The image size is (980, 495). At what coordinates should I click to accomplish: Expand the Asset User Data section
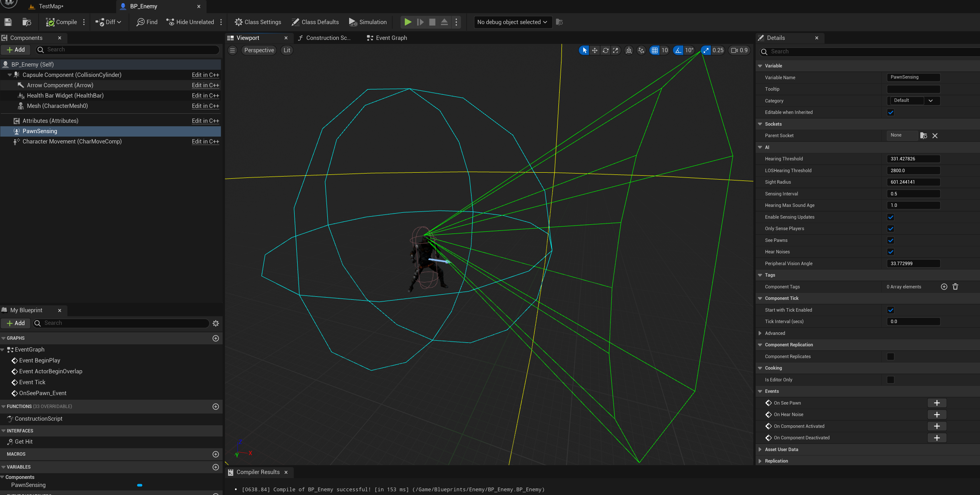pos(760,449)
